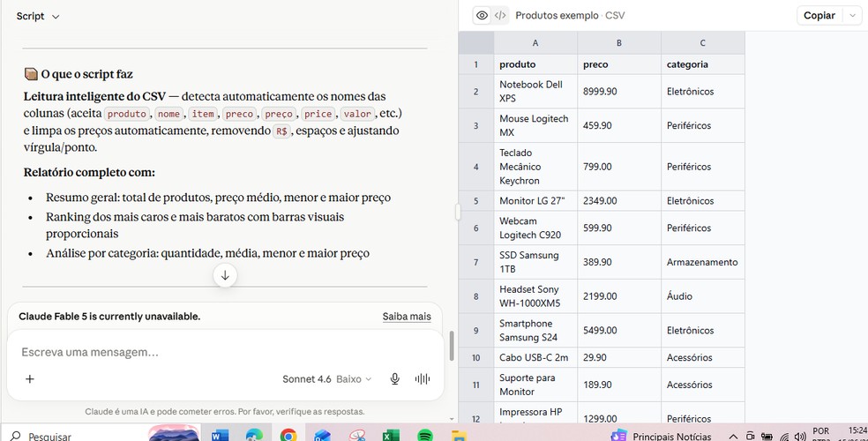Select the Webcam Logitech C920 cell
868x441 pixels.
pyautogui.click(x=535, y=228)
